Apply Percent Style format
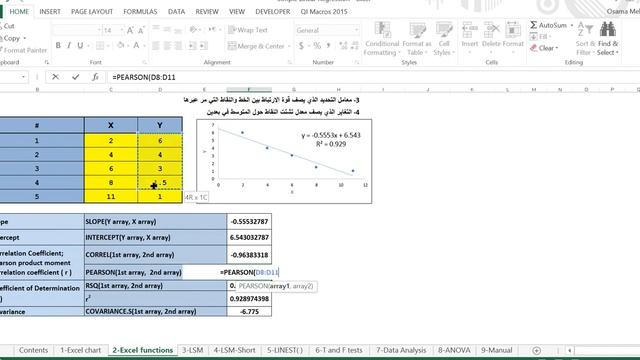The height and width of the screenshot is (360, 640). tap(317, 46)
